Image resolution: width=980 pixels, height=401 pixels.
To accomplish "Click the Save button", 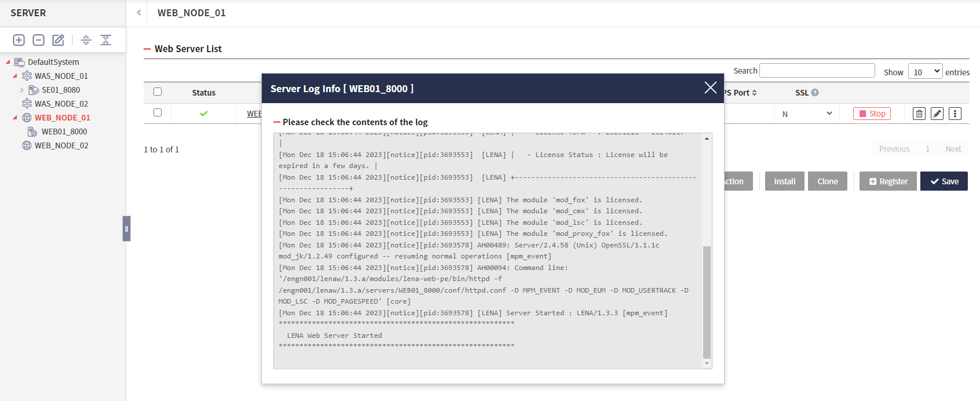I will coord(944,181).
